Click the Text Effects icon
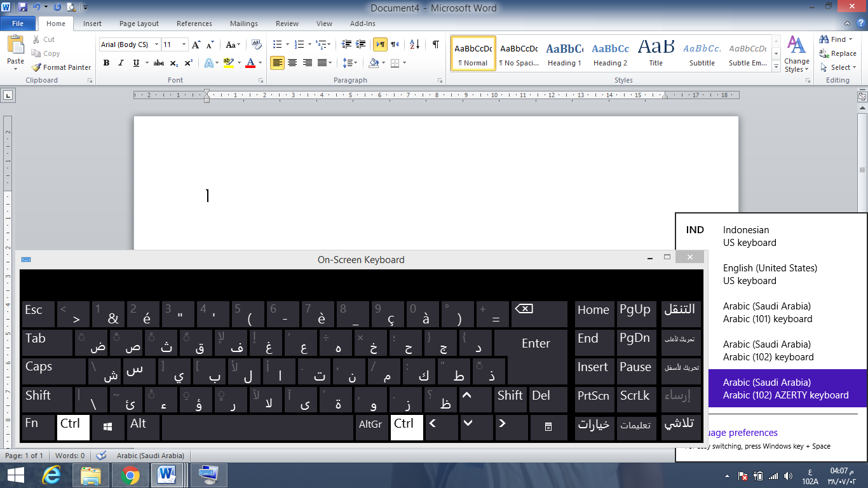 click(210, 63)
